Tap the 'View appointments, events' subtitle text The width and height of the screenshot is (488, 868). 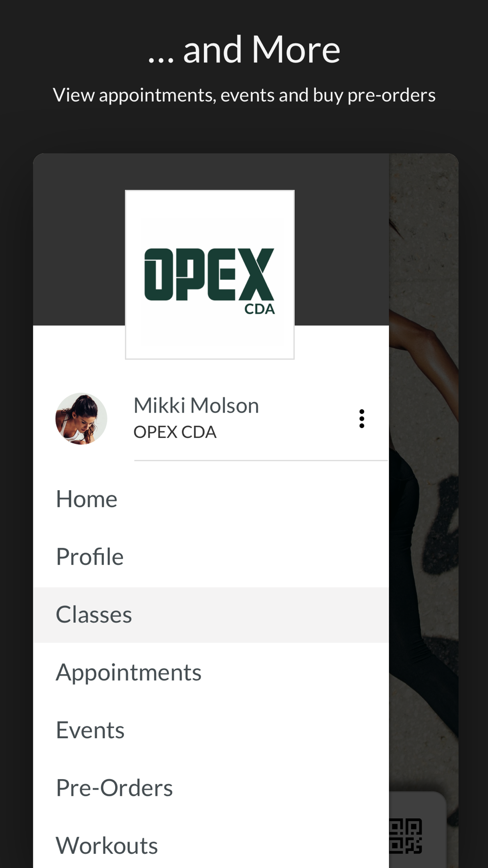[244, 95]
